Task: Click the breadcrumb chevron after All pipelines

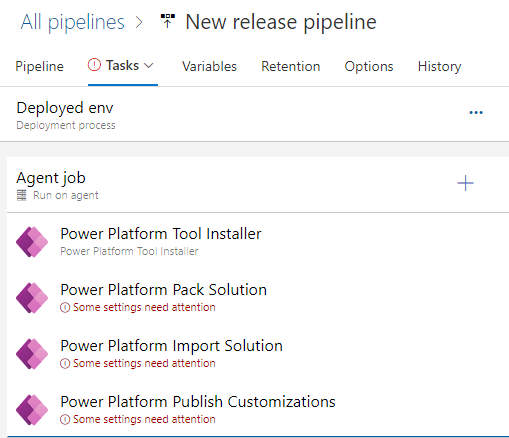Action: 139,23
